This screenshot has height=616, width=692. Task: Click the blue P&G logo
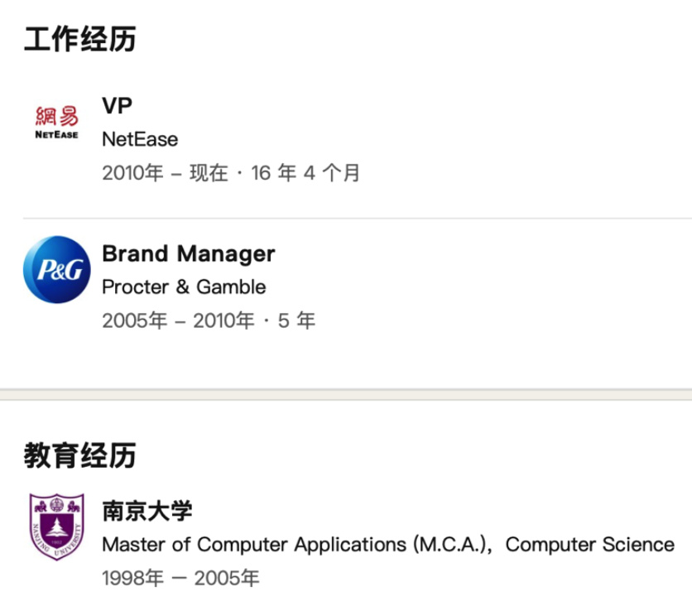click(x=57, y=270)
